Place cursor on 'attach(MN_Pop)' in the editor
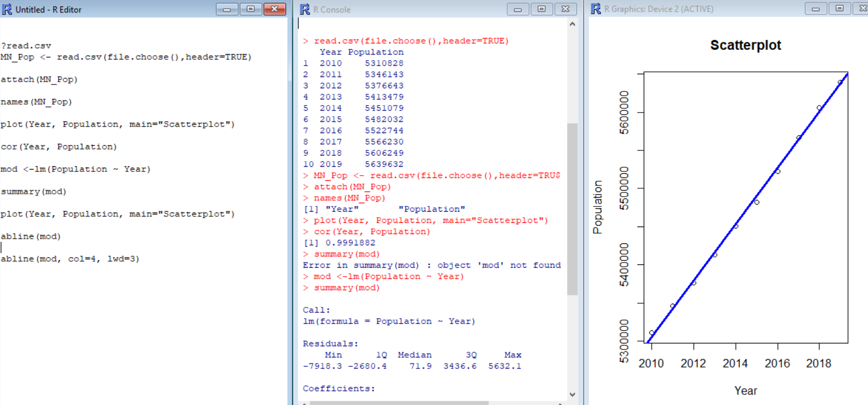Viewport: 868px width, 405px height. [x=39, y=79]
